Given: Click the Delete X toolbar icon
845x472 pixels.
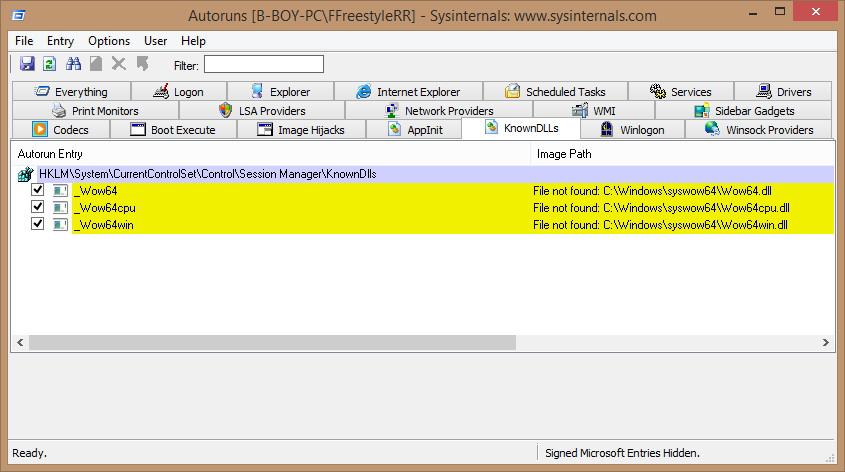Looking at the screenshot, I should tap(119, 64).
